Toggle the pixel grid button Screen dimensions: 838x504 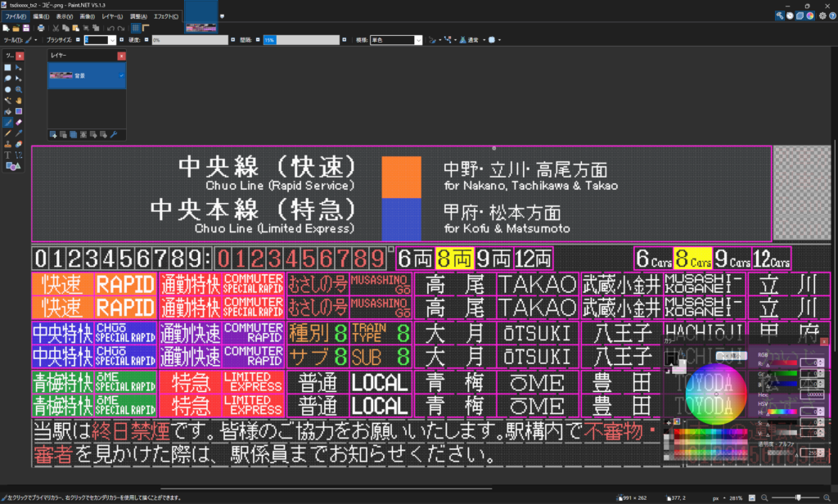pyautogui.click(x=136, y=28)
